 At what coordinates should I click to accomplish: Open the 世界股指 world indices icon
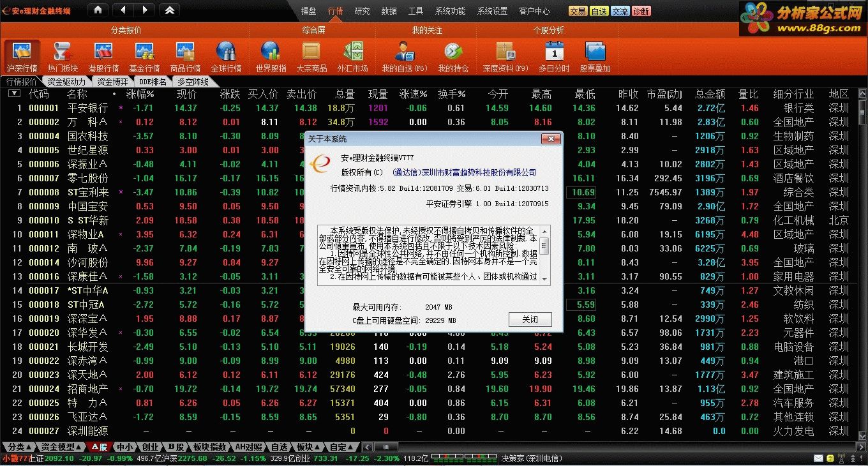point(271,57)
